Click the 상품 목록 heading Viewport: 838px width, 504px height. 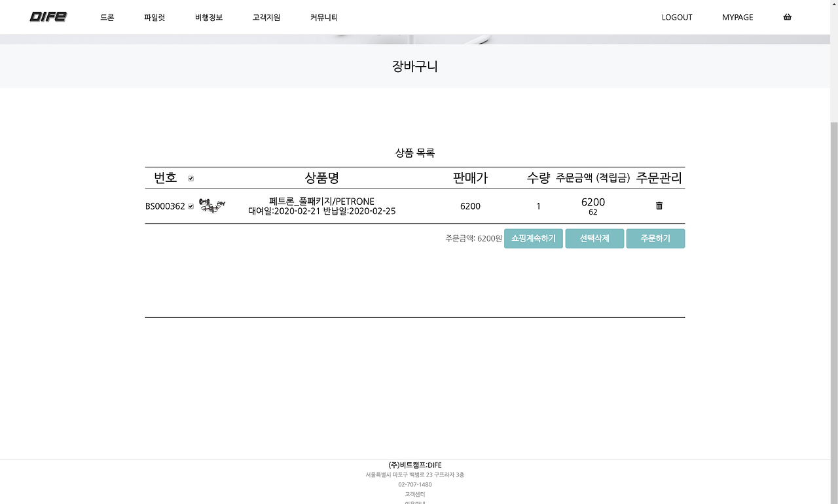point(415,153)
